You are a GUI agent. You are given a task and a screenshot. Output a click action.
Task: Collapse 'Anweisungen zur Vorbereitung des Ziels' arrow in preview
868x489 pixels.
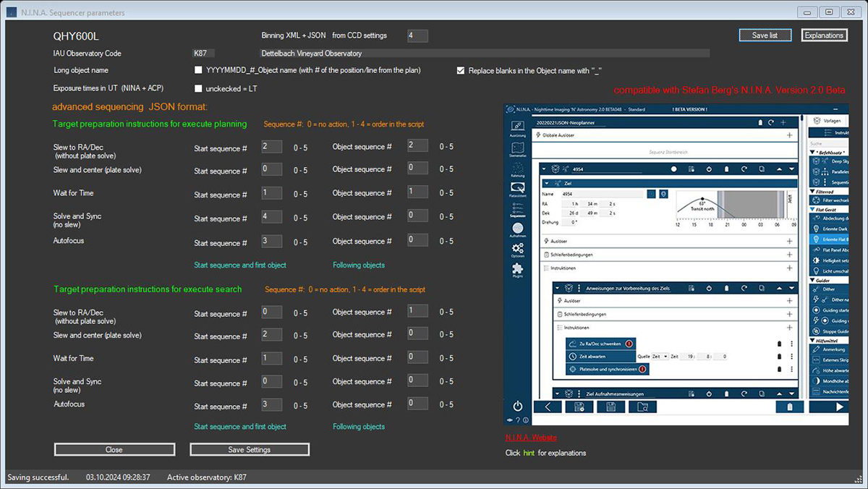click(559, 288)
